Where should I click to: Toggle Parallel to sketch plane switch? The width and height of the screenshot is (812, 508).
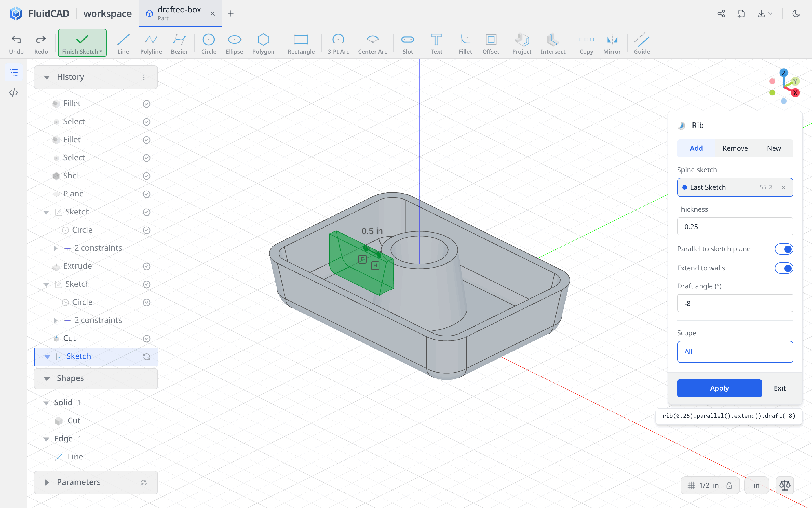(x=784, y=249)
